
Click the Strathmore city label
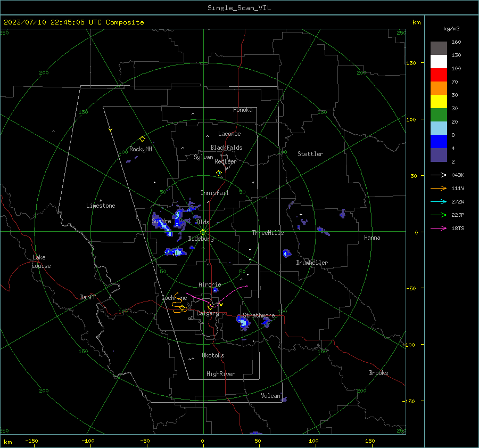(x=259, y=315)
